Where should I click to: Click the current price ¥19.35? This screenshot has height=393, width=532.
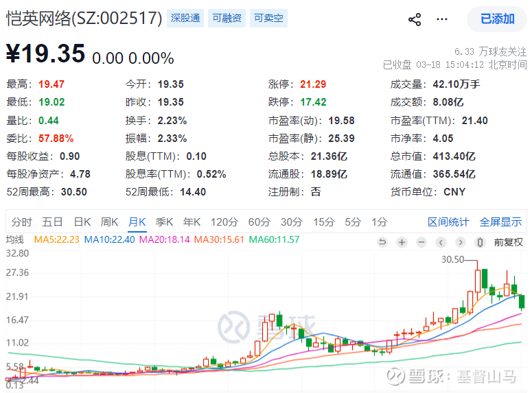click(45, 53)
